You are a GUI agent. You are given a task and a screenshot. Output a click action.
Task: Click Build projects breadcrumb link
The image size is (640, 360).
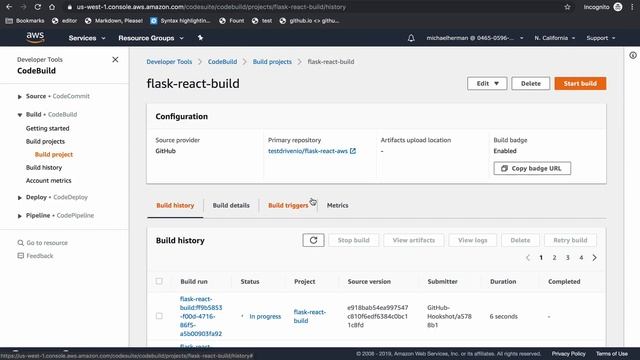[272, 62]
